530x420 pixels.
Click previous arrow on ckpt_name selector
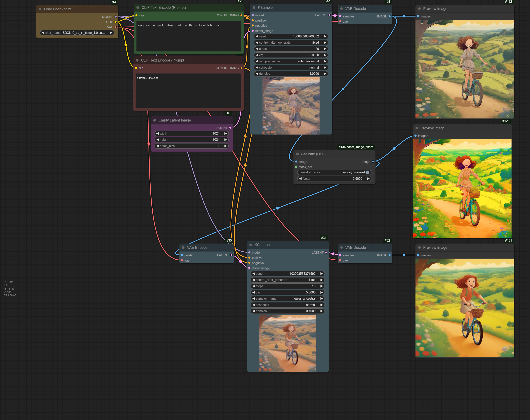43,33
